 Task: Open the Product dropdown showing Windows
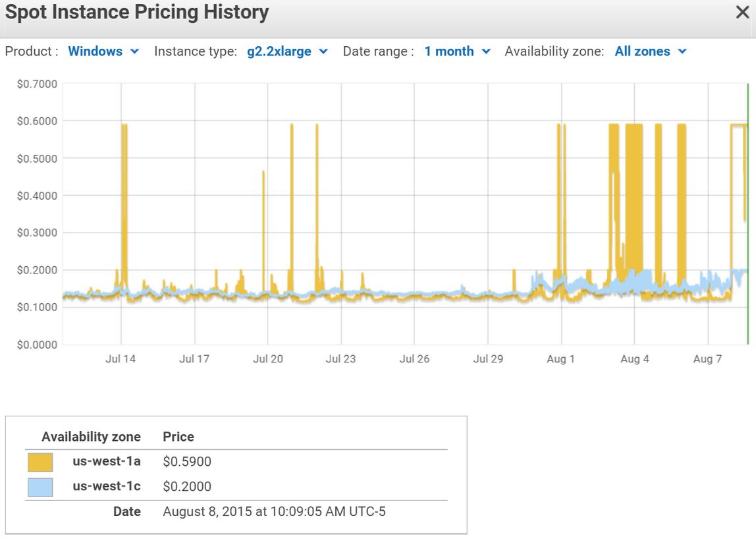point(103,51)
